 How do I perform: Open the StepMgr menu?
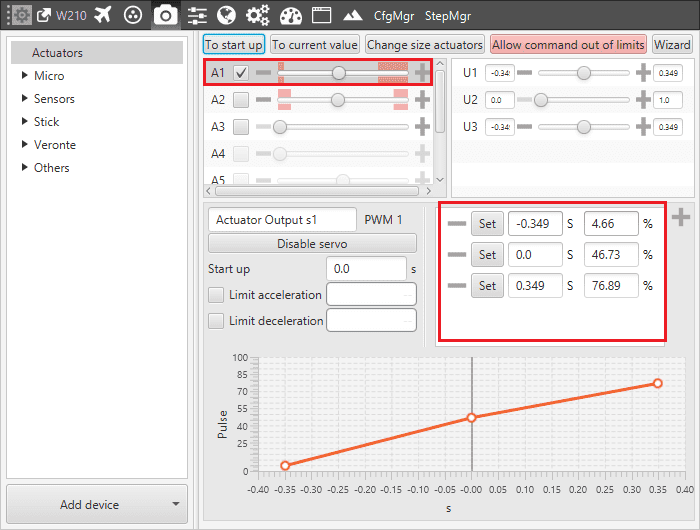[x=448, y=16]
